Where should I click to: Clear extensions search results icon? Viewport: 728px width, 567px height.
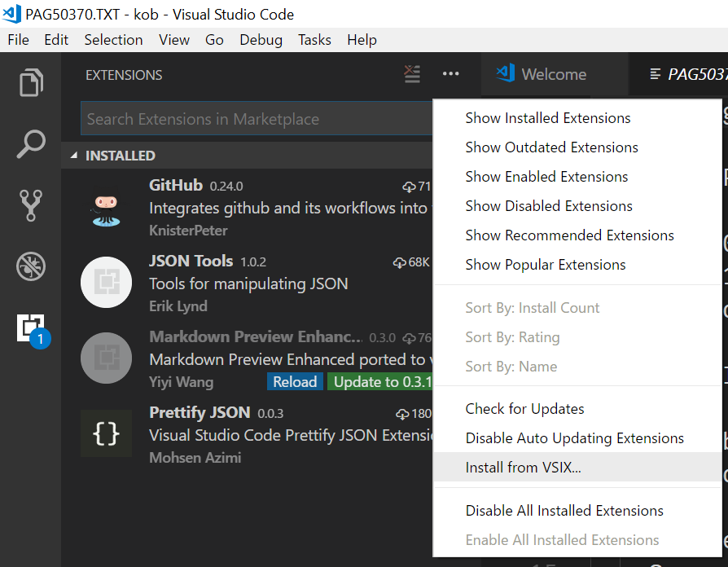(x=412, y=74)
